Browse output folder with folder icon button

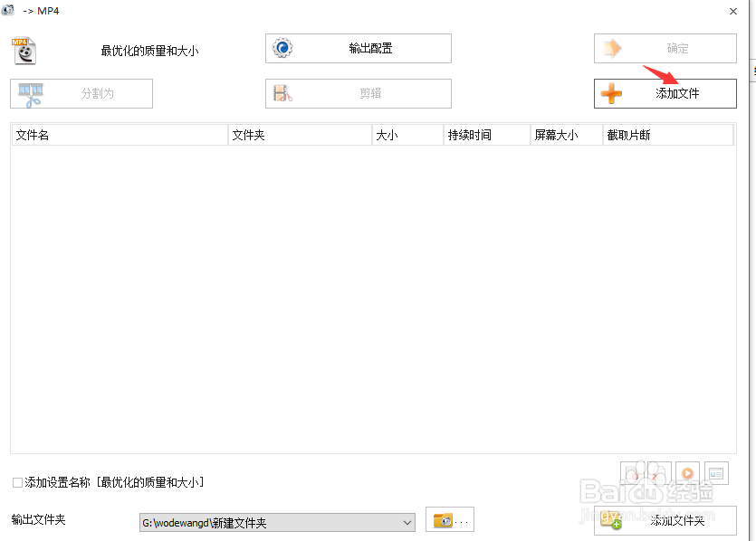click(450, 520)
